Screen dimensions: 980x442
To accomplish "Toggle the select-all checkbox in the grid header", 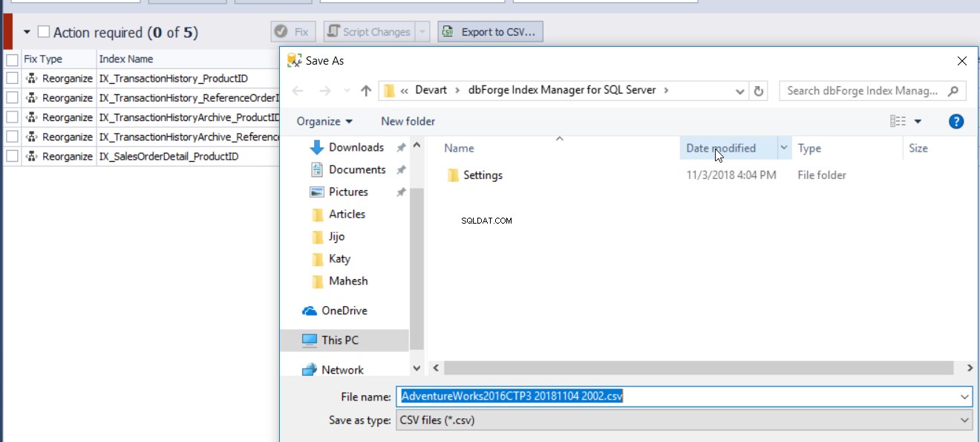I will pos(12,59).
